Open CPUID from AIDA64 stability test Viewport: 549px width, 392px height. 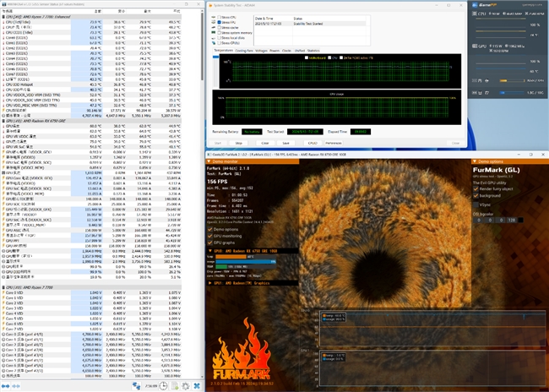313,143
